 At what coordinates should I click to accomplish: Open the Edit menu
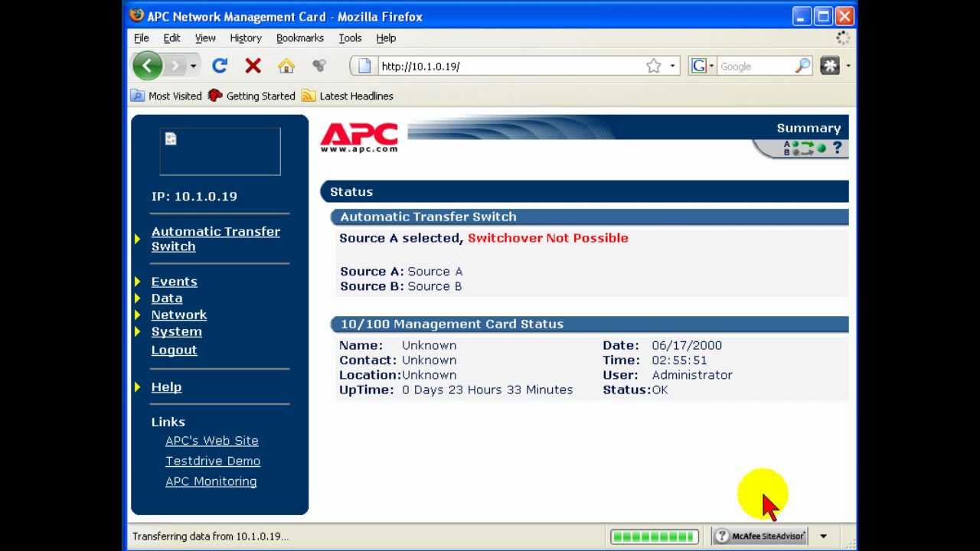tap(171, 37)
